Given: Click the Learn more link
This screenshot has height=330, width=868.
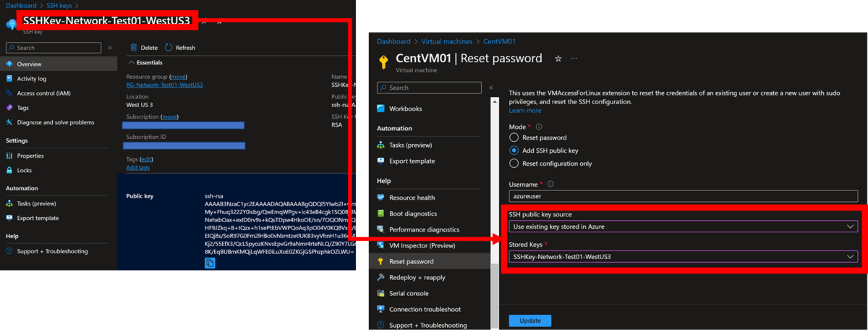Looking at the screenshot, I should (x=525, y=111).
